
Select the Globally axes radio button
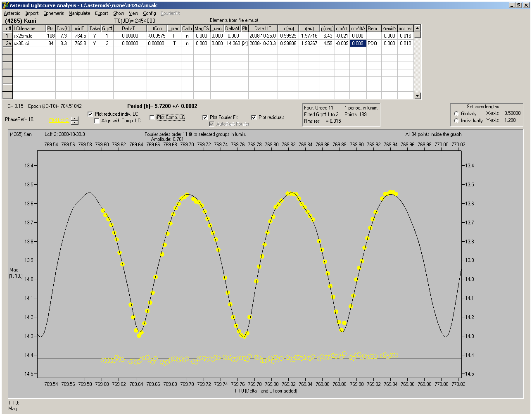coord(456,114)
